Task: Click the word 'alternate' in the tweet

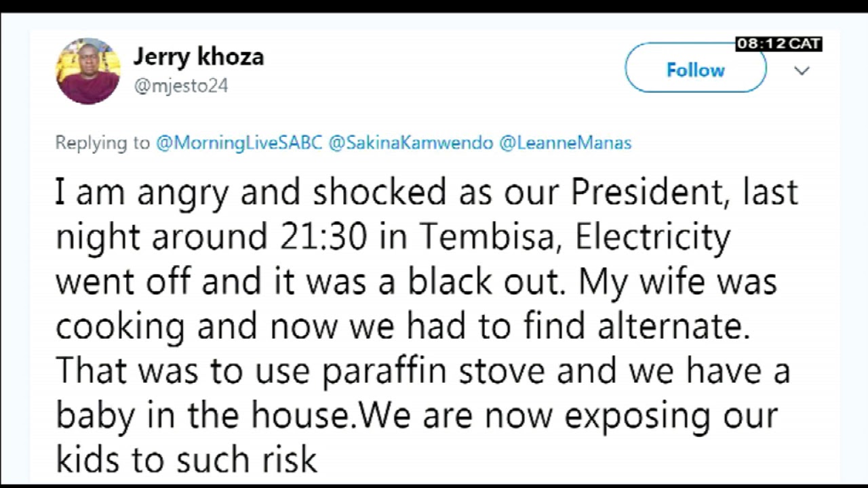Action: coord(673,327)
